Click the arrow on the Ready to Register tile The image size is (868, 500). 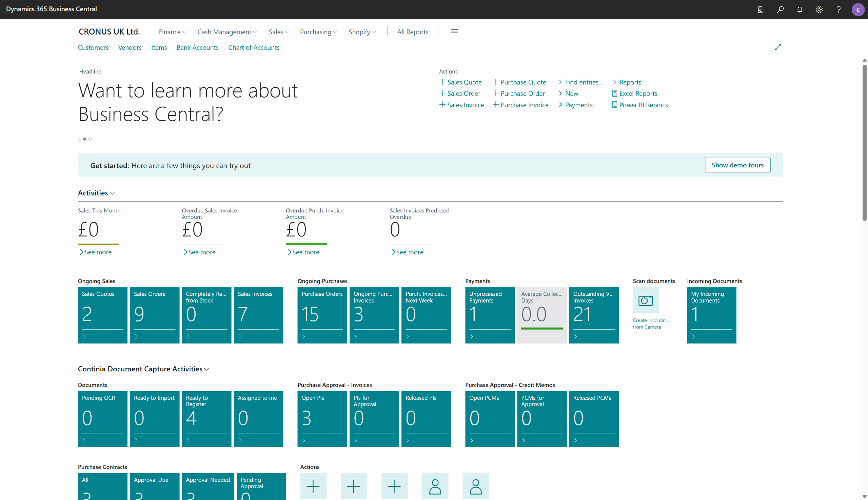coord(188,440)
